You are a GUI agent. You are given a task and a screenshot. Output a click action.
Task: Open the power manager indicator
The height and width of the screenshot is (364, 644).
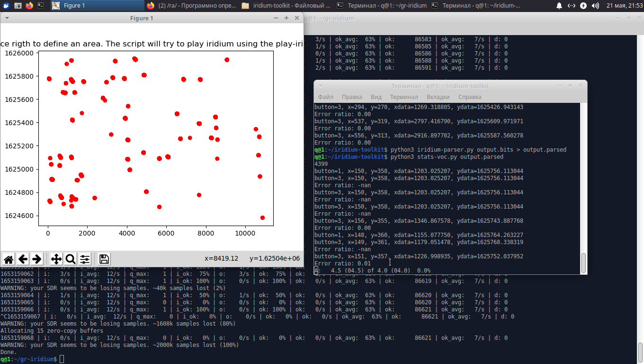point(583,6)
